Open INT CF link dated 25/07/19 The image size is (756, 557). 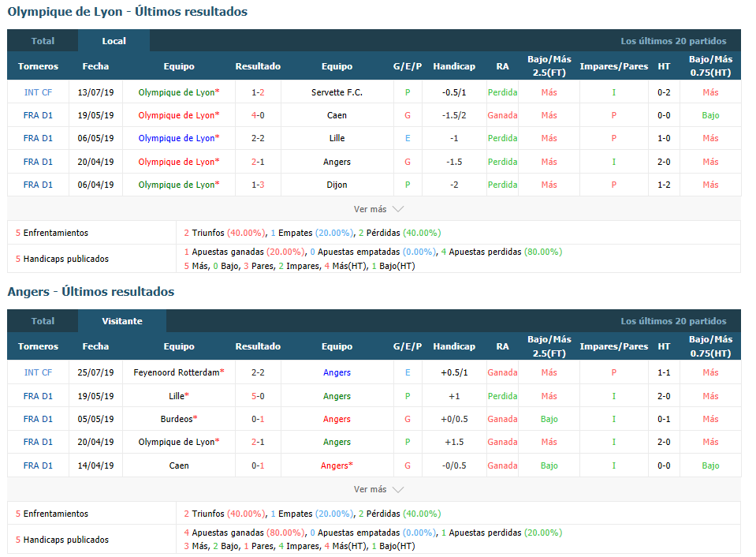click(x=38, y=372)
